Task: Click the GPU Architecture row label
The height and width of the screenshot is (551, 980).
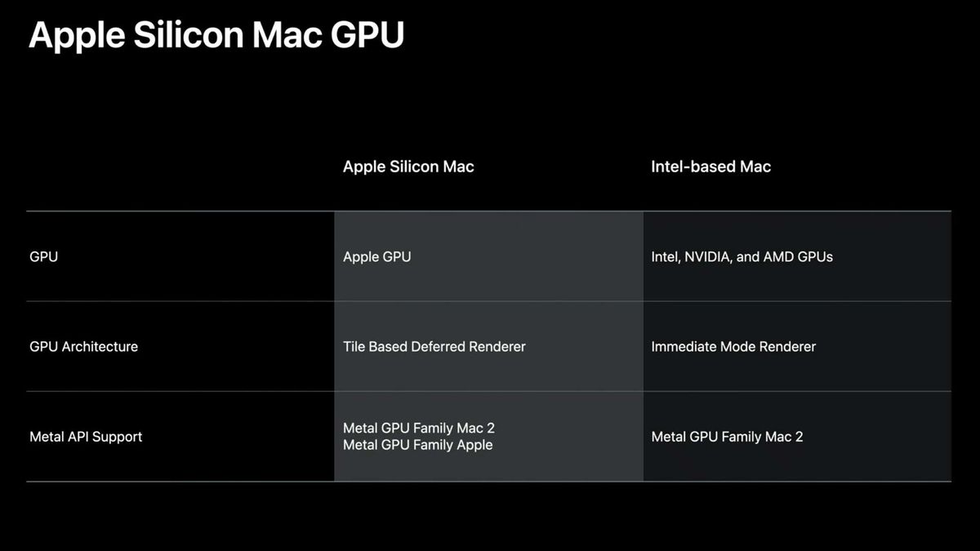Action: [x=83, y=346]
